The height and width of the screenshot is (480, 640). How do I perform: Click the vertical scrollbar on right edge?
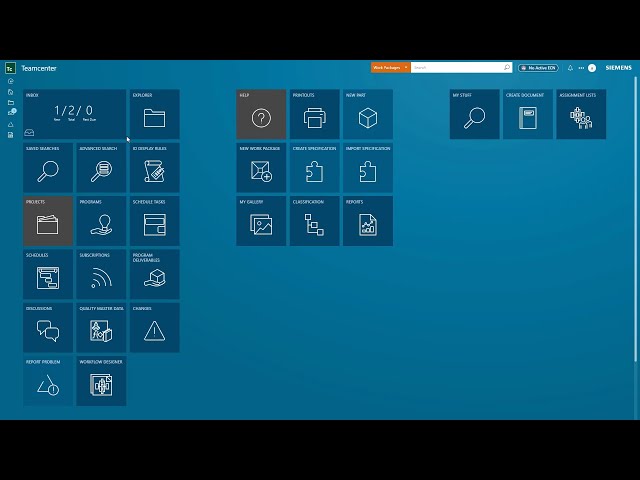635,219
